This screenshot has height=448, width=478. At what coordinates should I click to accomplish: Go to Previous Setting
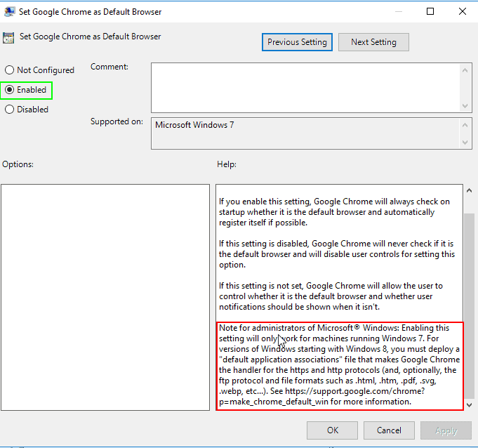pyautogui.click(x=297, y=42)
